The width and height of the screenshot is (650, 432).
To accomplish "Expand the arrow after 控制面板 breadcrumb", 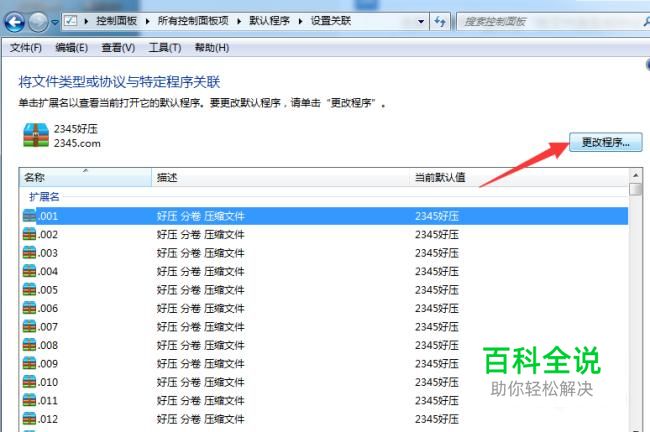I will coord(147,21).
